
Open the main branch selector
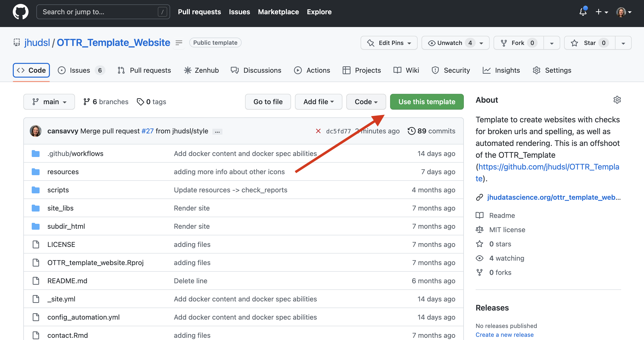[x=49, y=102]
